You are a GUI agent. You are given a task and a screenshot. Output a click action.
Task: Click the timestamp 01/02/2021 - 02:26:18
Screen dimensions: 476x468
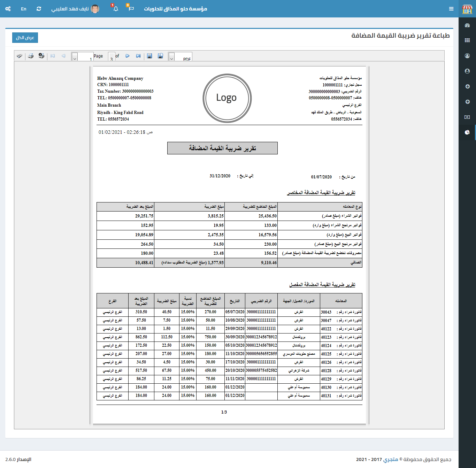tap(125, 132)
